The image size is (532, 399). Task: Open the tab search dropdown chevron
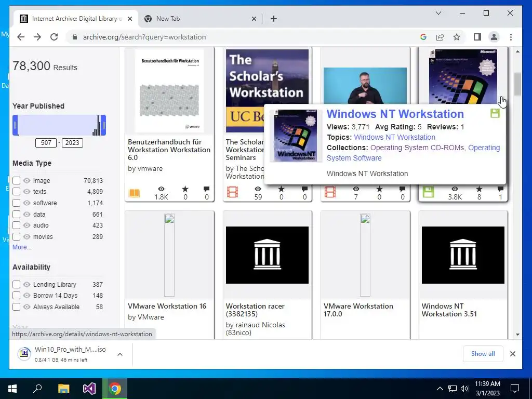click(x=438, y=13)
